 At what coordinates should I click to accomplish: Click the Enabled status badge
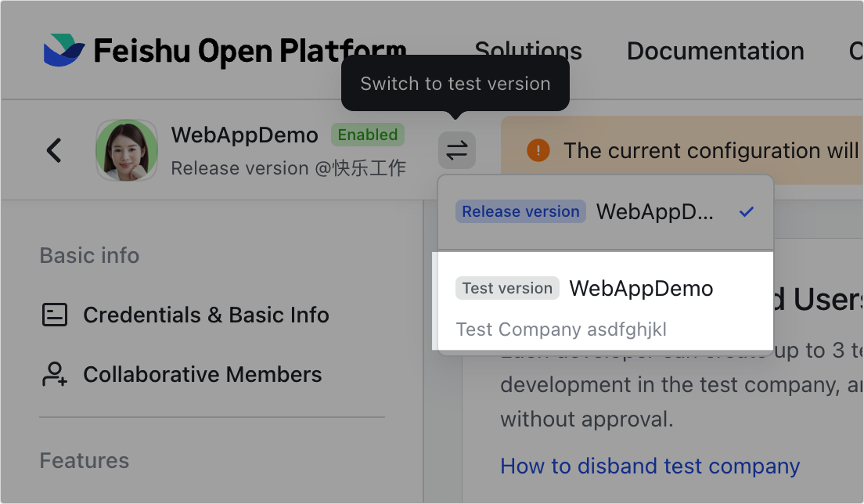[x=368, y=135]
